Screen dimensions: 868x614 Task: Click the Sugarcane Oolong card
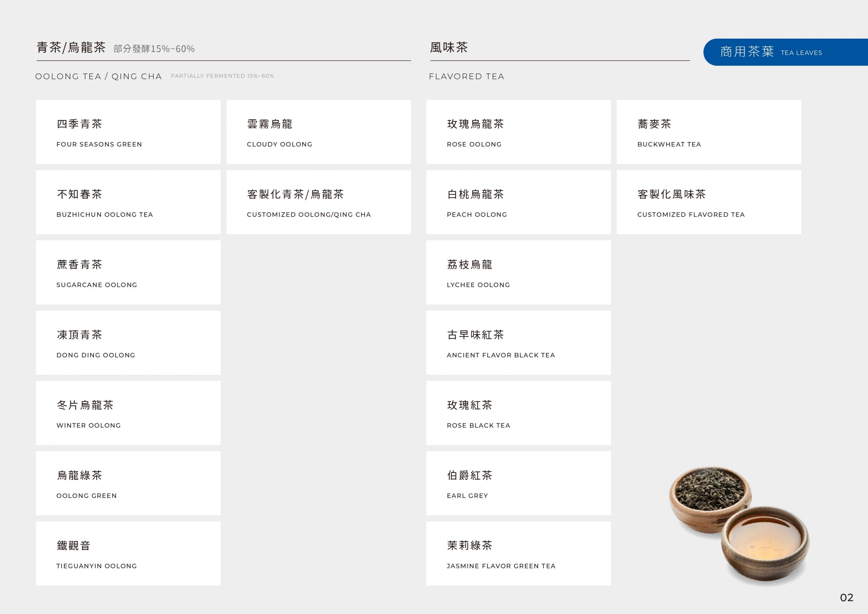coord(128,273)
